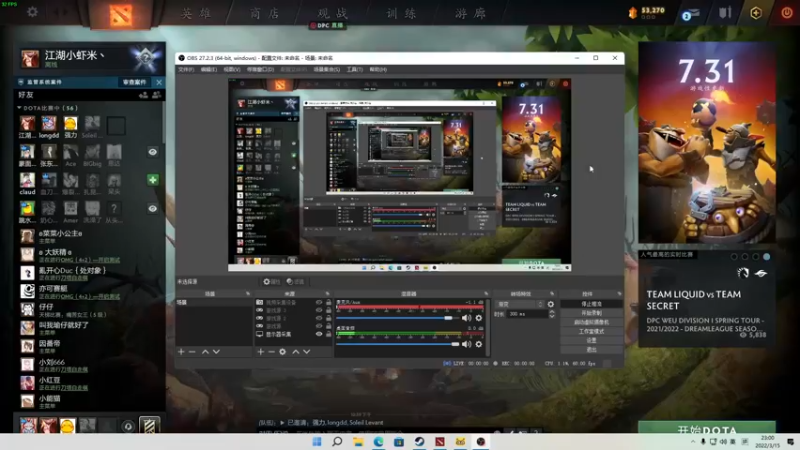The image size is (800, 450).
Task: Remove selected source with minus icon
Action: click(x=271, y=352)
